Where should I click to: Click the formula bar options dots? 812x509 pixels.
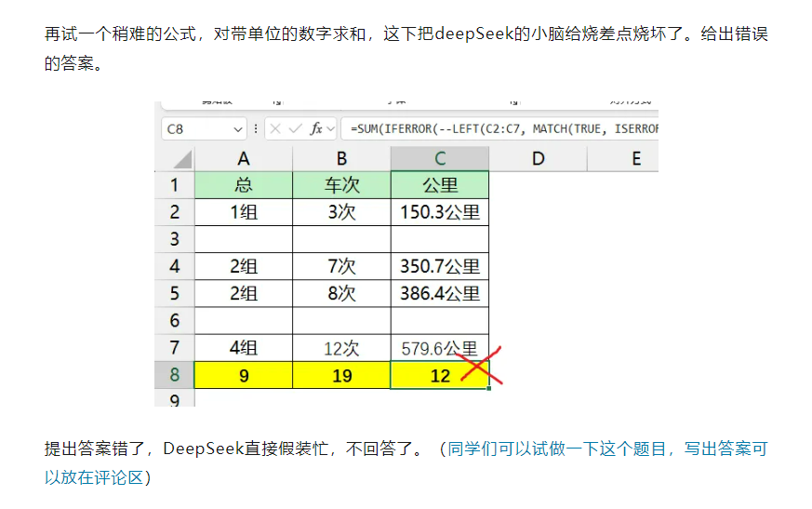click(x=256, y=128)
